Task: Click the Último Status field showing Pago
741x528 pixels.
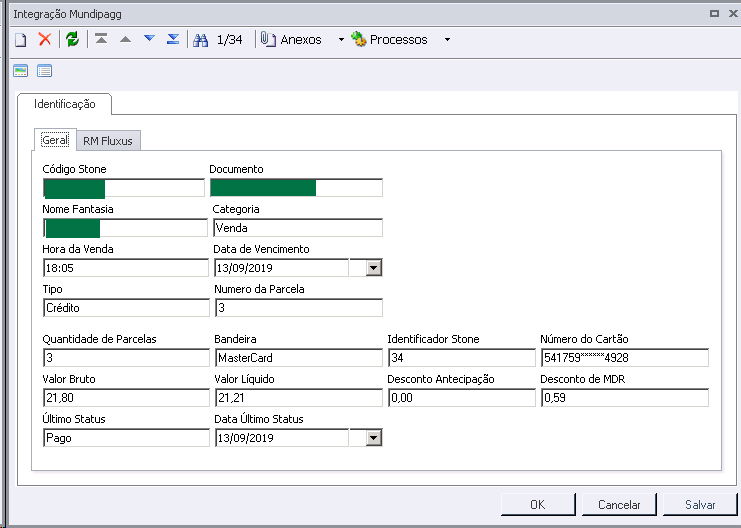Action: click(x=126, y=438)
